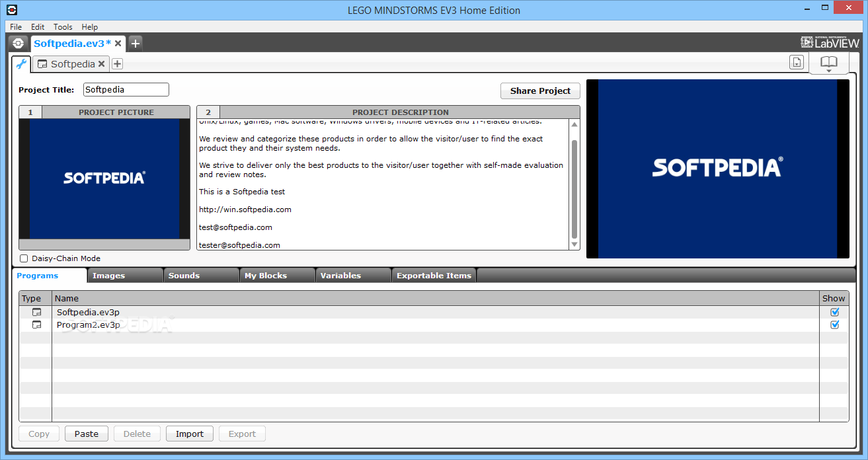Uncheck Show for Program2.ev3p
The height and width of the screenshot is (460, 868).
[x=834, y=325]
